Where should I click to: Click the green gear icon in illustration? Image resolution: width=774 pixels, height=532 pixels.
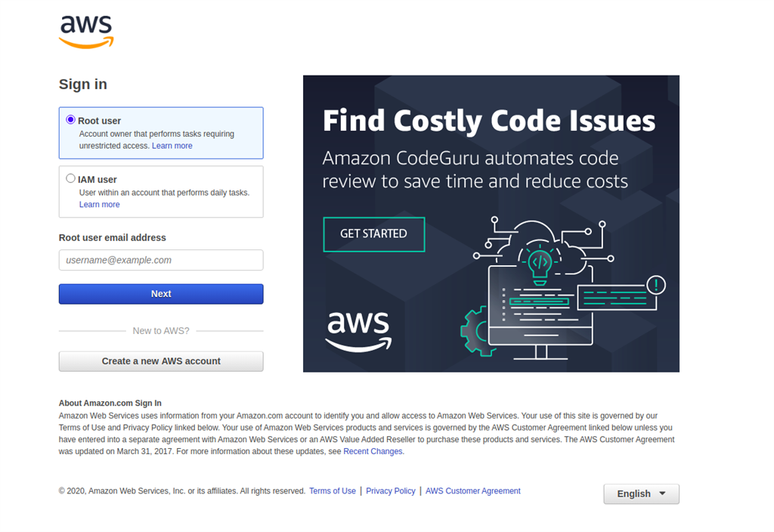(x=475, y=331)
